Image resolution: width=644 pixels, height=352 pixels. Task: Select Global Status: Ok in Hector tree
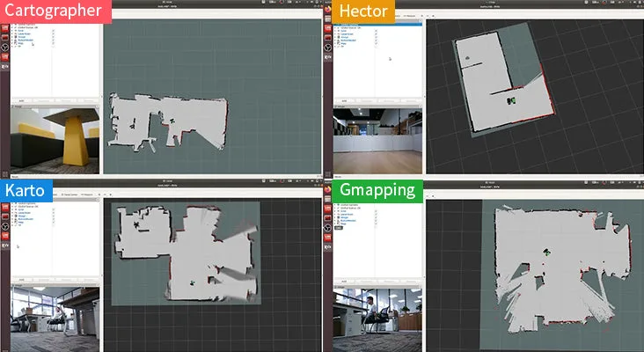pos(351,28)
